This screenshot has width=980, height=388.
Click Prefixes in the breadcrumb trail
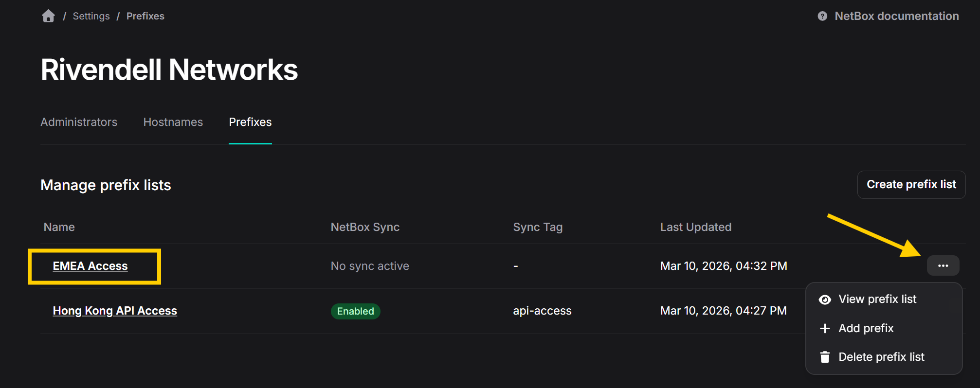tap(145, 16)
